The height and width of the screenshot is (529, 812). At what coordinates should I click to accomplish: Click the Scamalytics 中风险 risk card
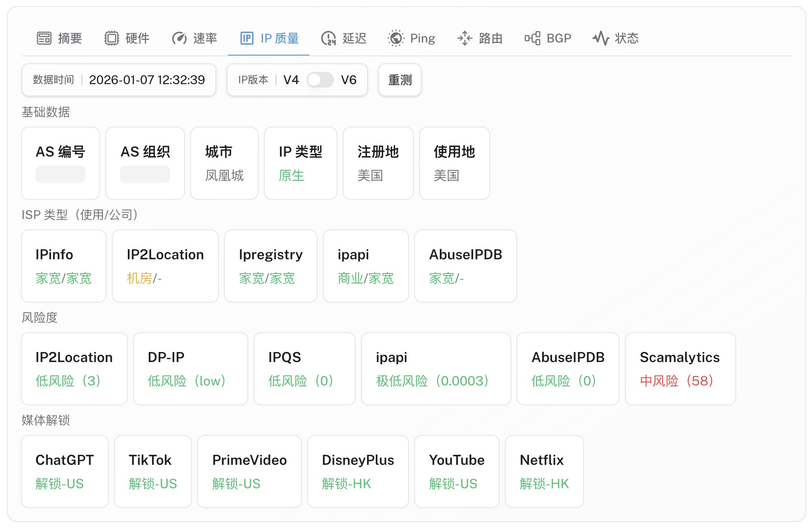680,369
